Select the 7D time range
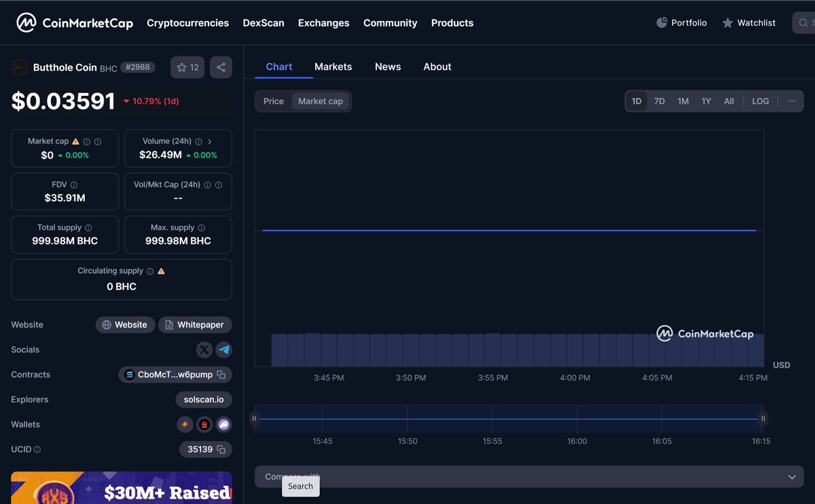 coord(659,101)
